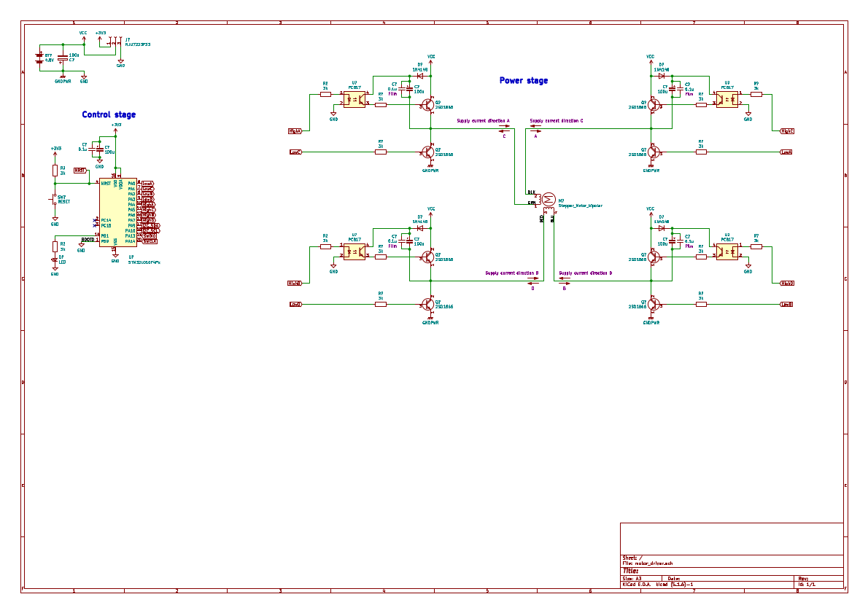
Task: Click the Rev: field in the title block
Action: point(803,579)
